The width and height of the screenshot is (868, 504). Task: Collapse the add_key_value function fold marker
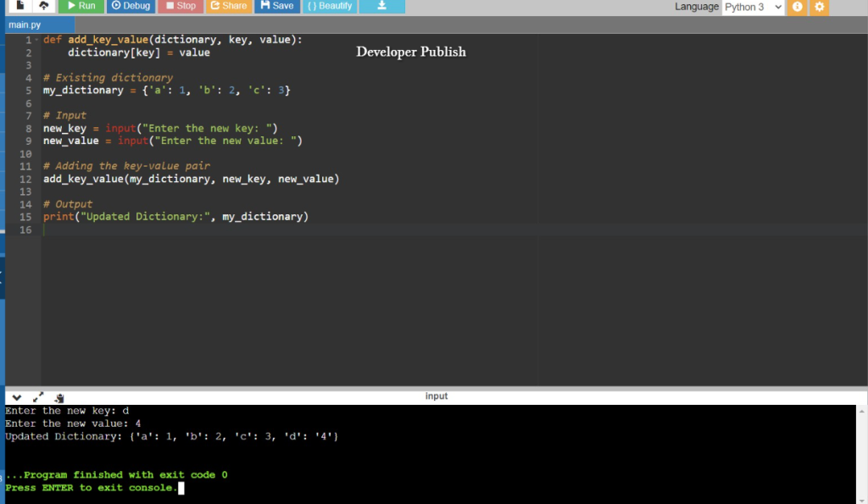[x=36, y=39]
